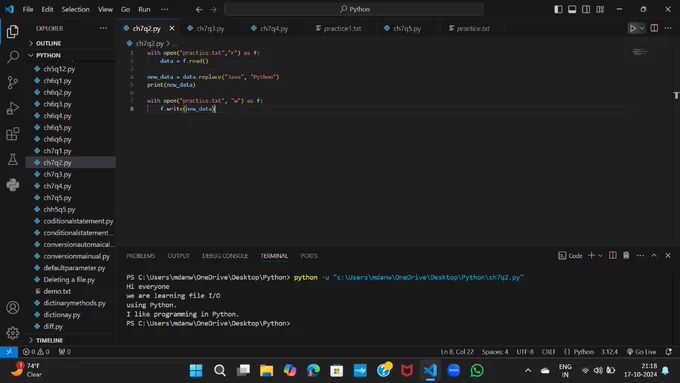
Task: Open the View menu
Action: click(x=105, y=9)
